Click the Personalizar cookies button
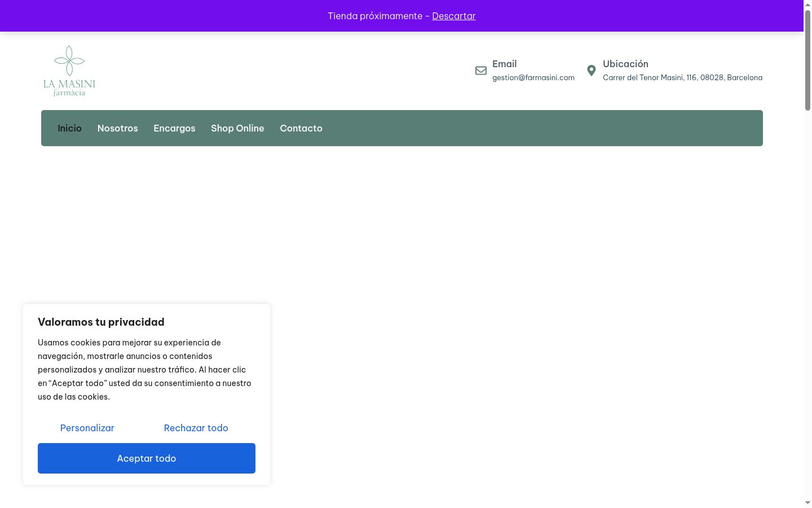Screen dimensions: 812x508 pos(87,428)
